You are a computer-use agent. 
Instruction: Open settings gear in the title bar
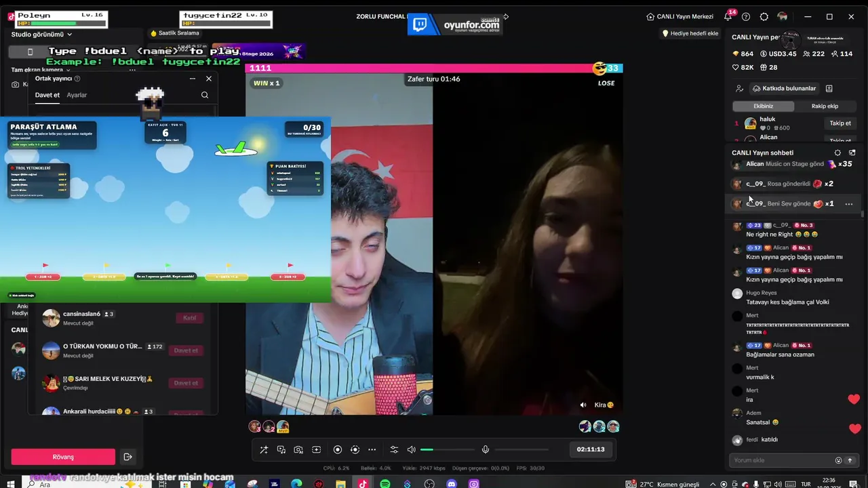[764, 17]
